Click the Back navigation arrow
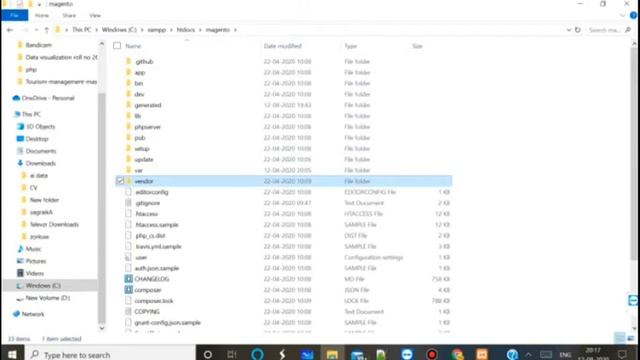Image resolution: width=640 pixels, height=360 pixels. (10, 30)
